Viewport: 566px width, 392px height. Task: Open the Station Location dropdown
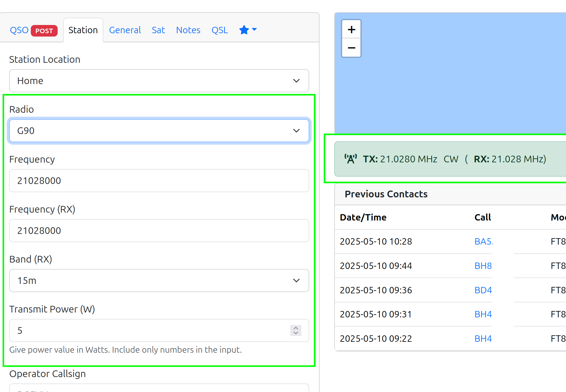coord(159,81)
